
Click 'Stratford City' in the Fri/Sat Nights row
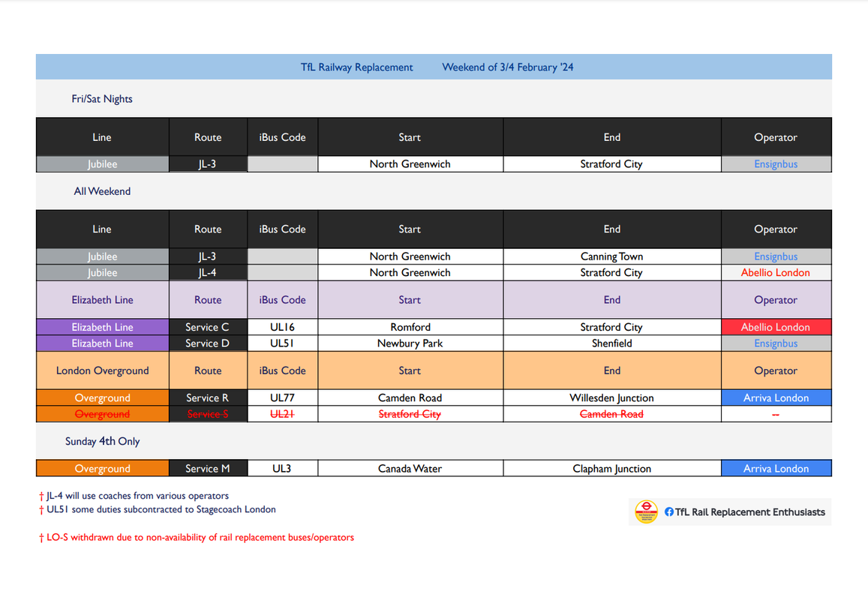pyautogui.click(x=611, y=163)
